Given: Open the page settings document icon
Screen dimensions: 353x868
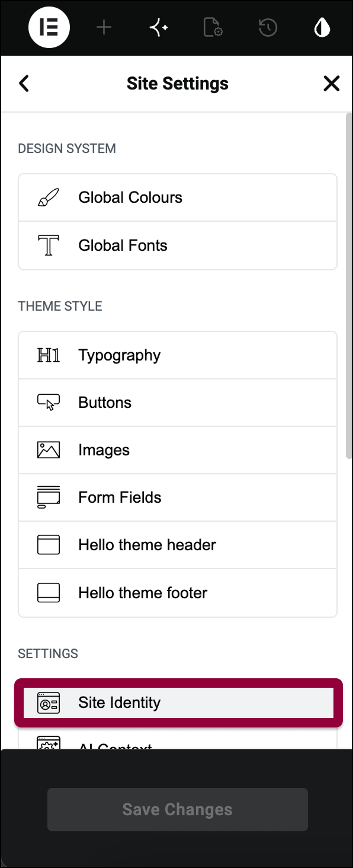Looking at the screenshot, I should click(213, 28).
